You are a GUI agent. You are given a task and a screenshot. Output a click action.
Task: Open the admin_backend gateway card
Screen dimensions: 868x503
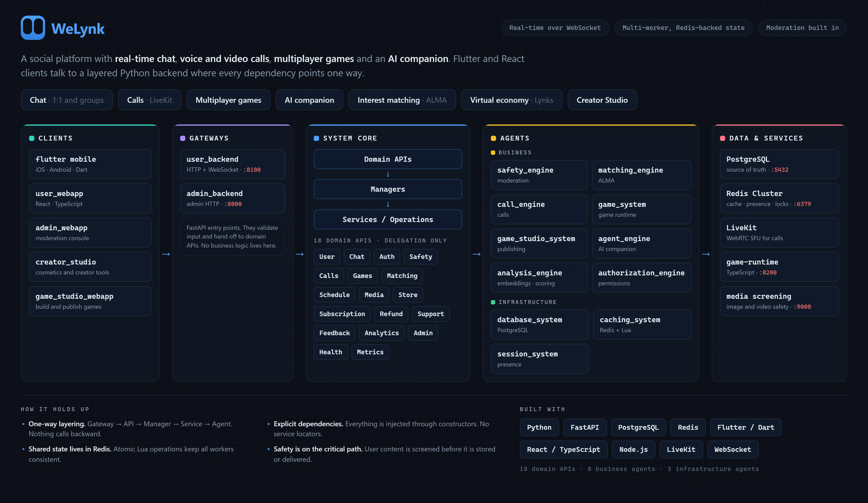(x=232, y=198)
